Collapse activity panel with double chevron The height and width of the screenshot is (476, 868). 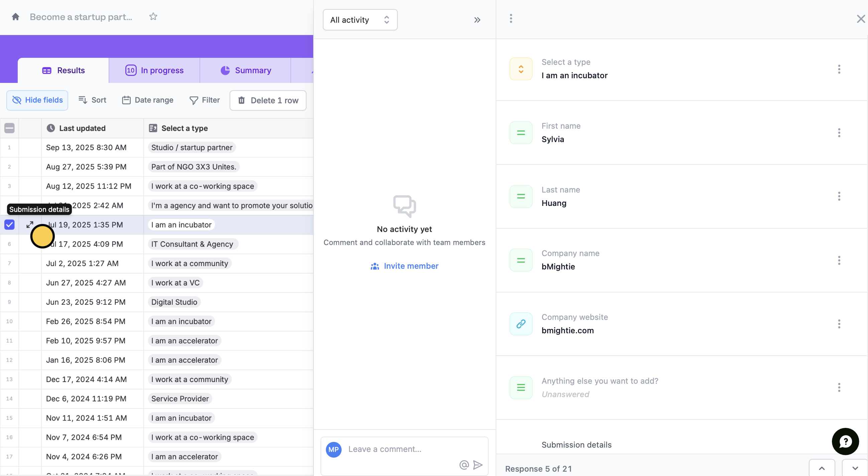(477, 20)
